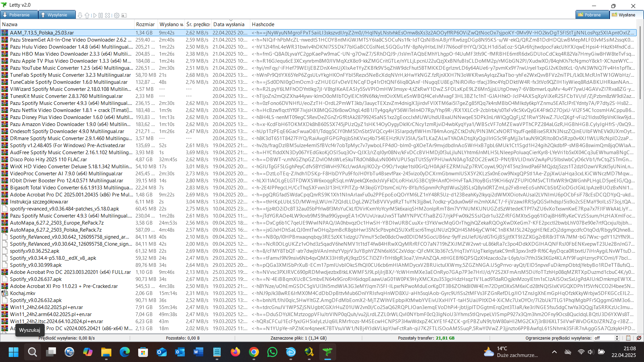This screenshot has height=362, width=644.
Task: Open Word from the taskbar
Action: [199, 352]
